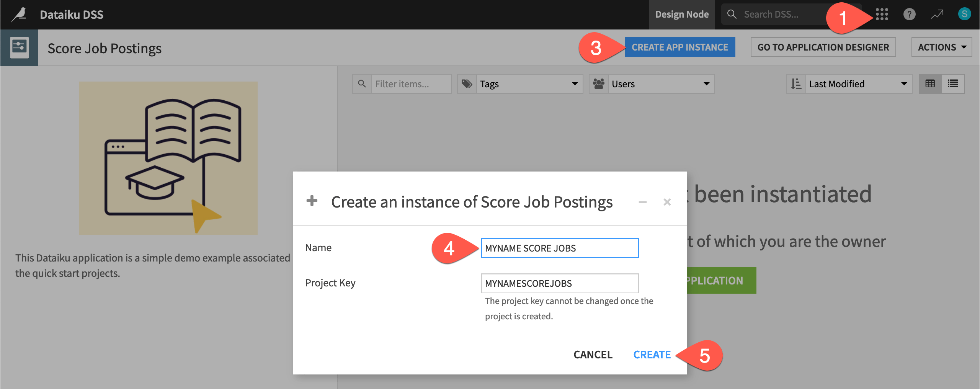This screenshot has width=980, height=389.
Task: Click the sort order icon beside Last Modified
Action: click(x=796, y=83)
